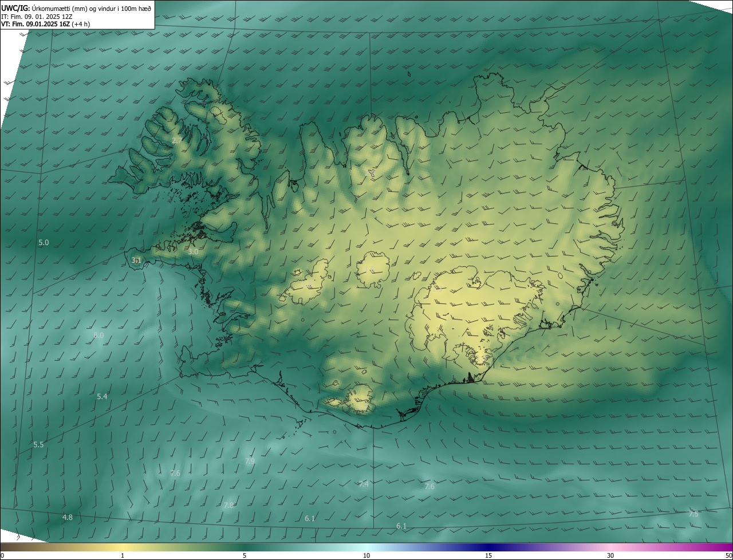Click the colorbar tick label 50
This screenshot has width=733, height=560.
(728, 555)
